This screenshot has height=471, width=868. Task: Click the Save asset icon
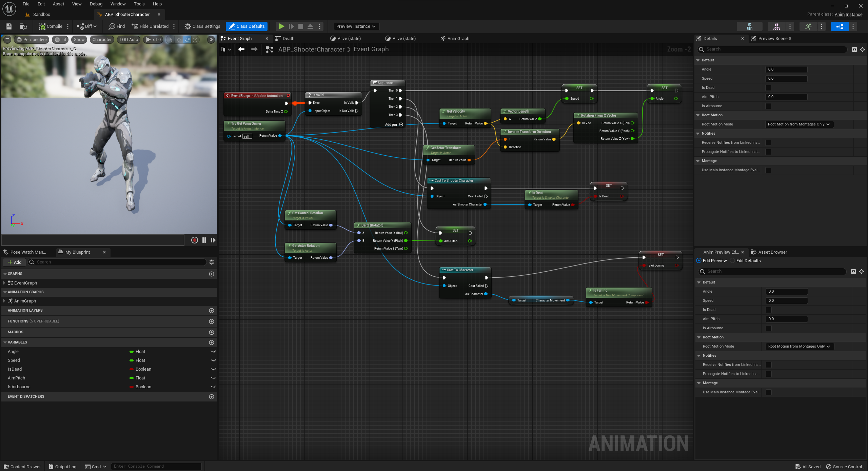(x=9, y=26)
